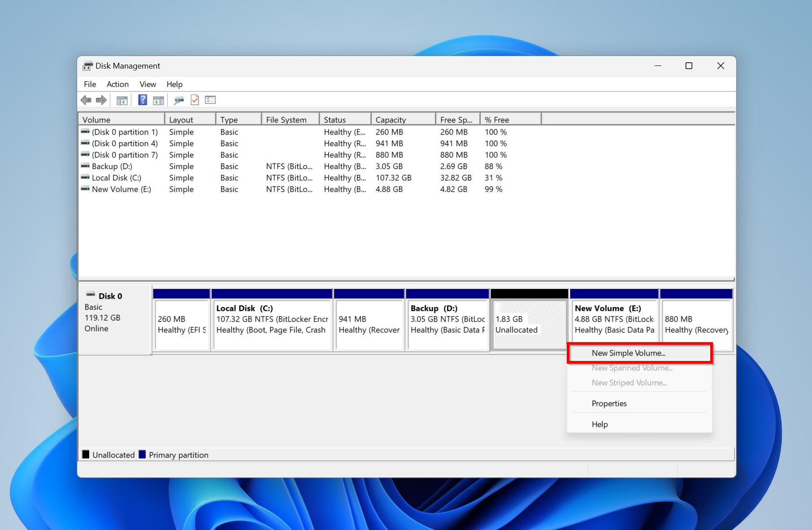The width and height of the screenshot is (812, 530).
Task: Toggle the Show/Hide Console Tree icon
Action: 122,100
